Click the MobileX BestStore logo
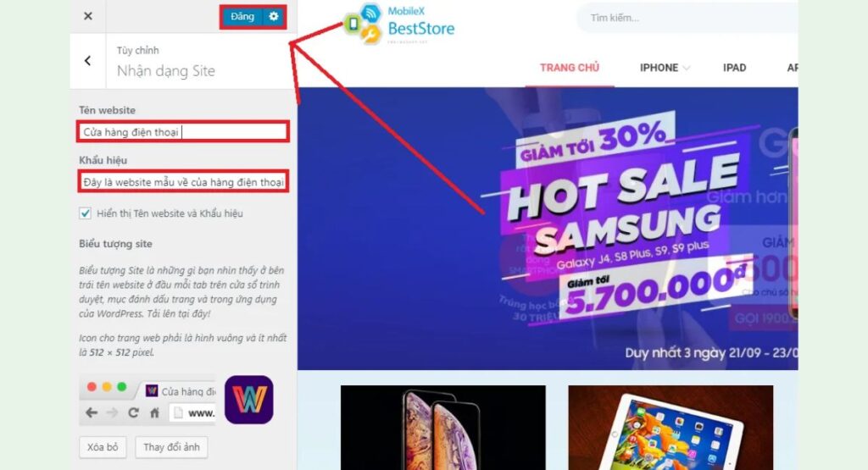The height and width of the screenshot is (470, 868). (x=398, y=23)
